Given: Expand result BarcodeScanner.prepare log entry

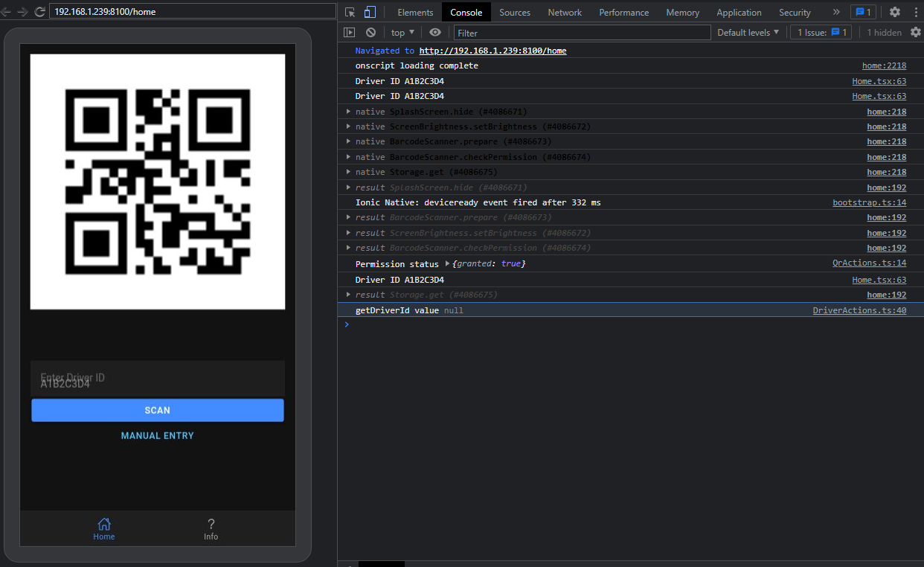Looking at the screenshot, I should pos(348,217).
